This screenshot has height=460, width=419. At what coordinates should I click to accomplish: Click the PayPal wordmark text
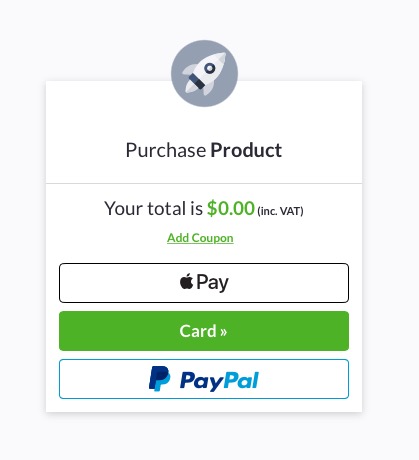219,381
